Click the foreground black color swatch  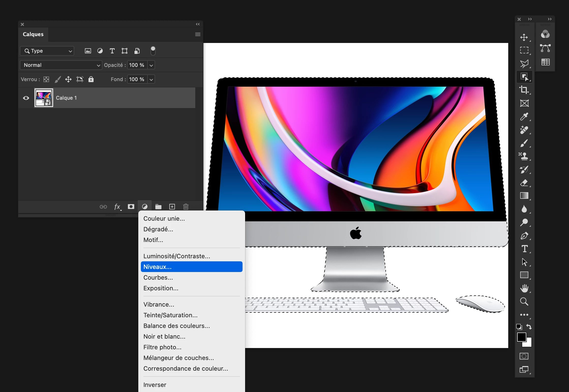(521, 337)
